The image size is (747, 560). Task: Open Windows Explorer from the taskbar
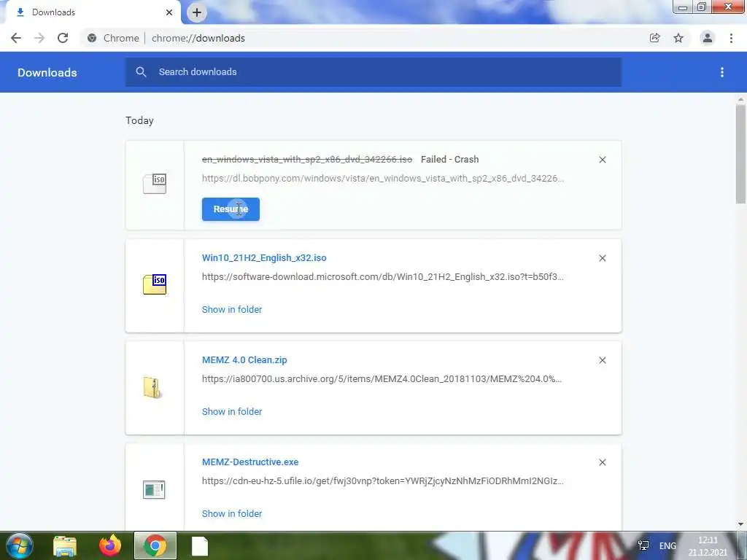click(65, 545)
